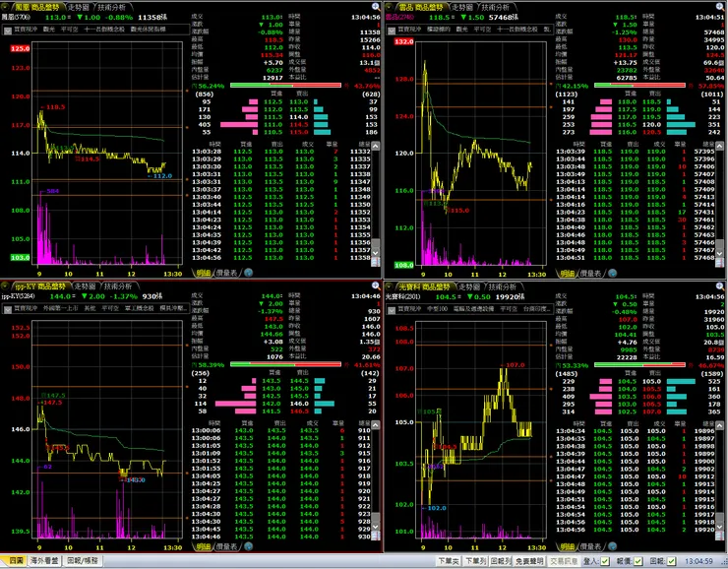
Task: Click the list icon below ipp-KY trade scrollbar
Action: click(x=376, y=536)
